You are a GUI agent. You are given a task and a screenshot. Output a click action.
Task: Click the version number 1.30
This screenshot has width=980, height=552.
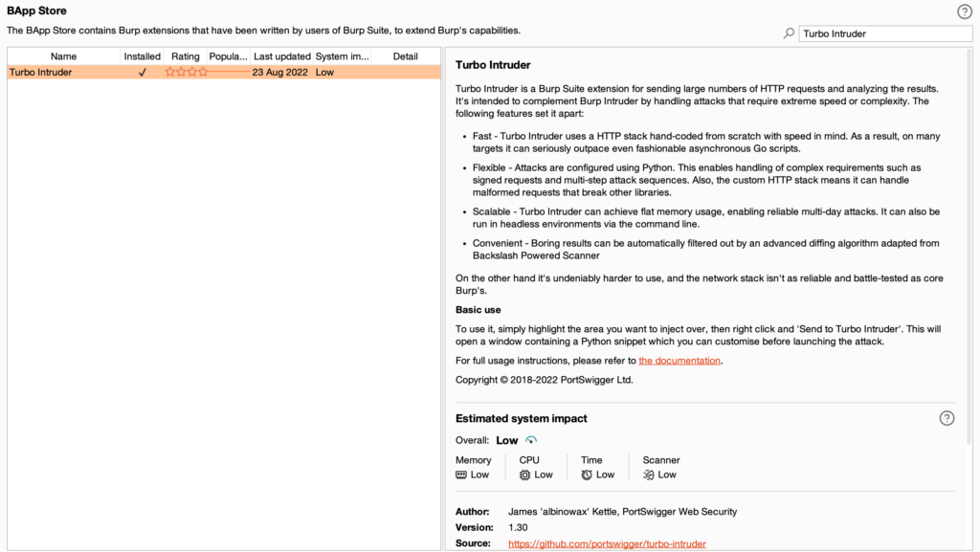tap(518, 528)
